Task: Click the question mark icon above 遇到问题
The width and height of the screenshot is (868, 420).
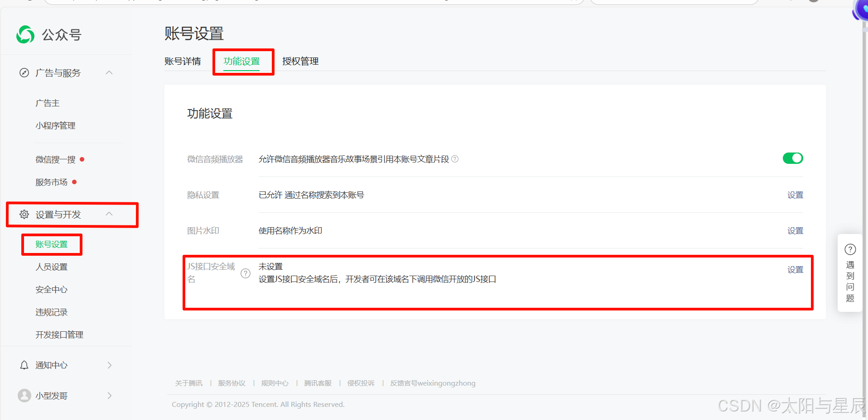Action: 850,249
